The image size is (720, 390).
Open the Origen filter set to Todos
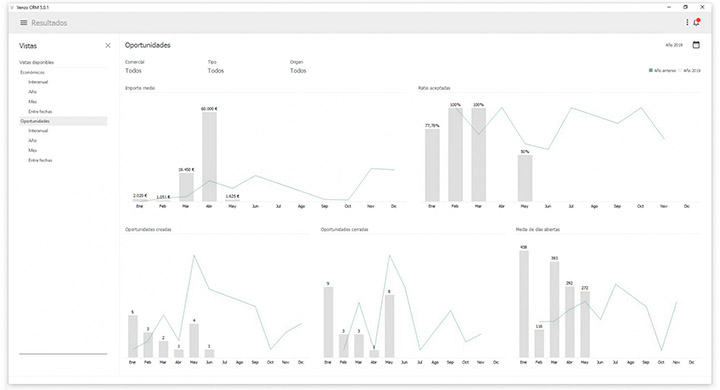coord(298,71)
